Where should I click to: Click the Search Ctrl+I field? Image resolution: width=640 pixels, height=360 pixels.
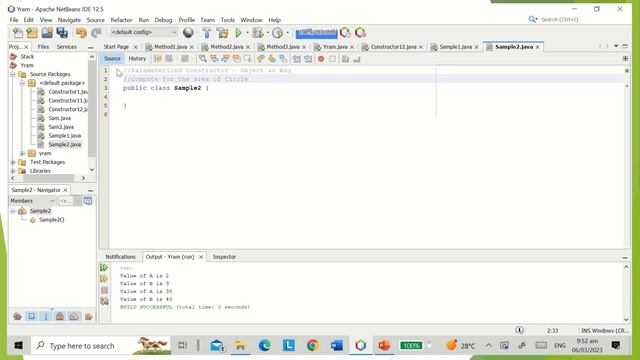click(559, 19)
